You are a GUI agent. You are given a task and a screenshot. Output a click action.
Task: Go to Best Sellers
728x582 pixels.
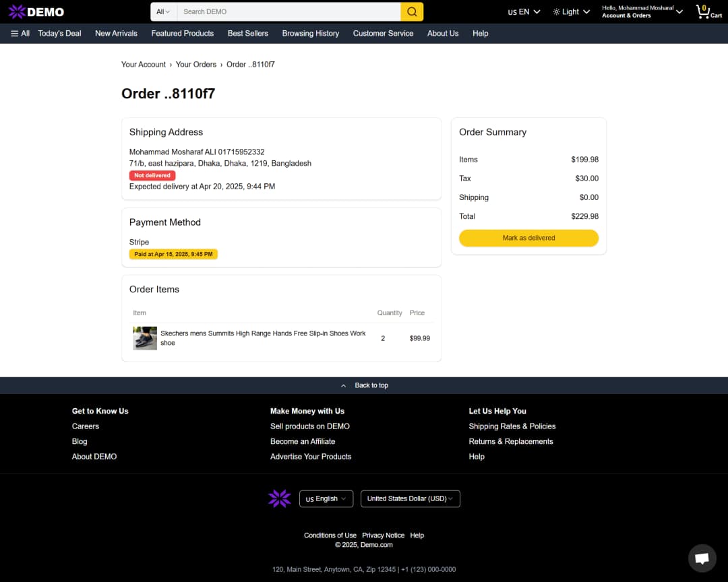click(x=248, y=34)
